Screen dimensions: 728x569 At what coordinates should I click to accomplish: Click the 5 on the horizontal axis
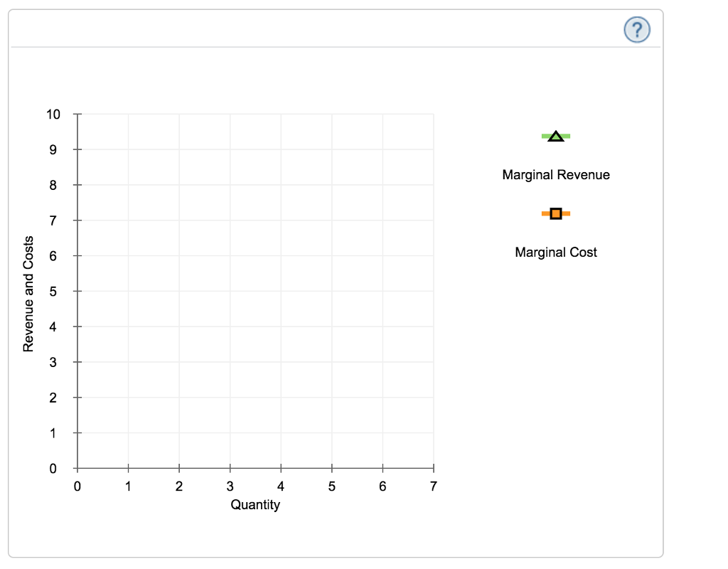332,487
